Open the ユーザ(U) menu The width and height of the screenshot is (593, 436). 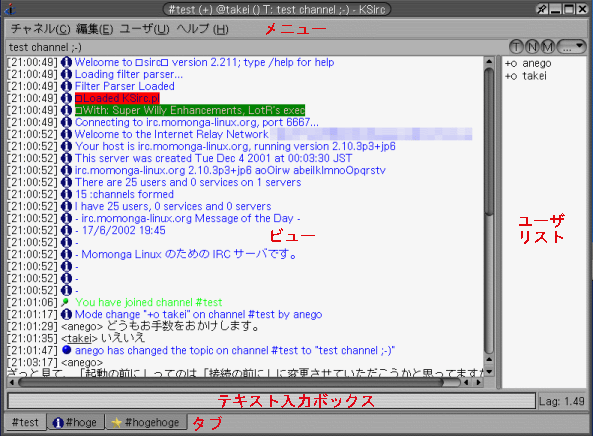[144, 29]
